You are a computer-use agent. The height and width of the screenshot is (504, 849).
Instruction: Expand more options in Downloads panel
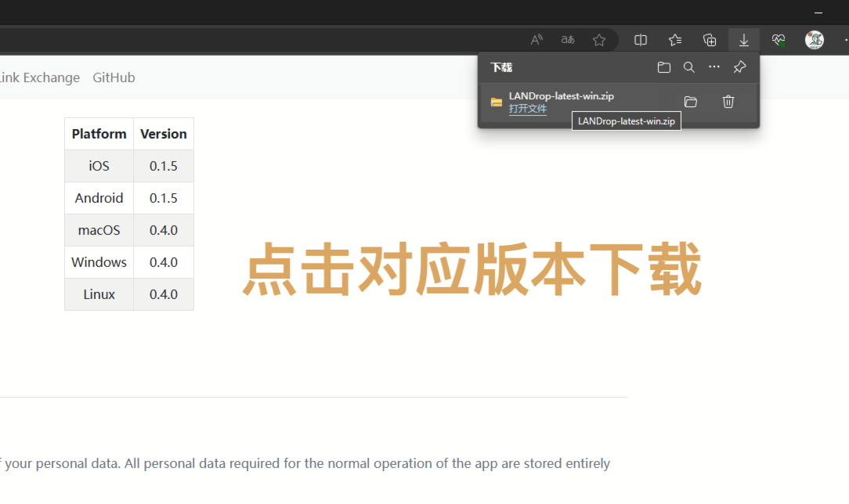[x=714, y=67]
